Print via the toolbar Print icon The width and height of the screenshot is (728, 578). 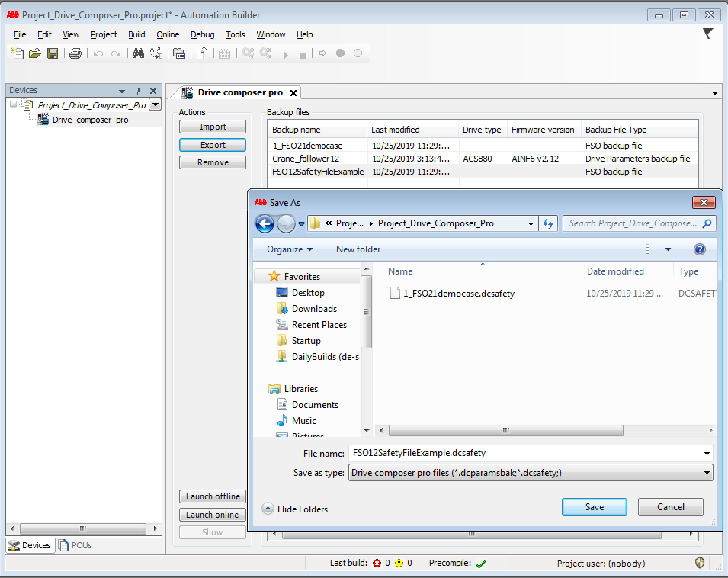pos(74,53)
